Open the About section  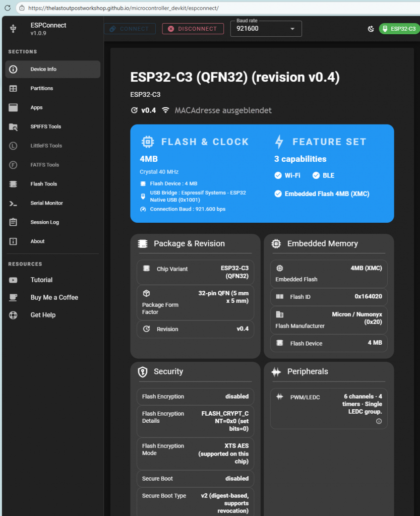(x=37, y=241)
